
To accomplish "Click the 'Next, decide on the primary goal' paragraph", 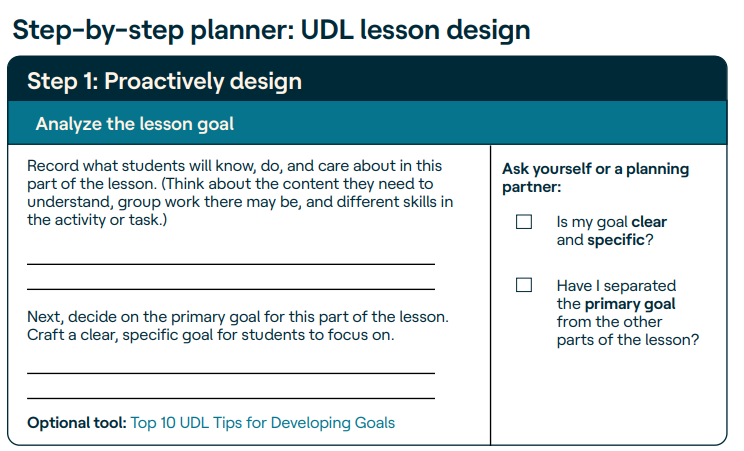I will [x=238, y=326].
